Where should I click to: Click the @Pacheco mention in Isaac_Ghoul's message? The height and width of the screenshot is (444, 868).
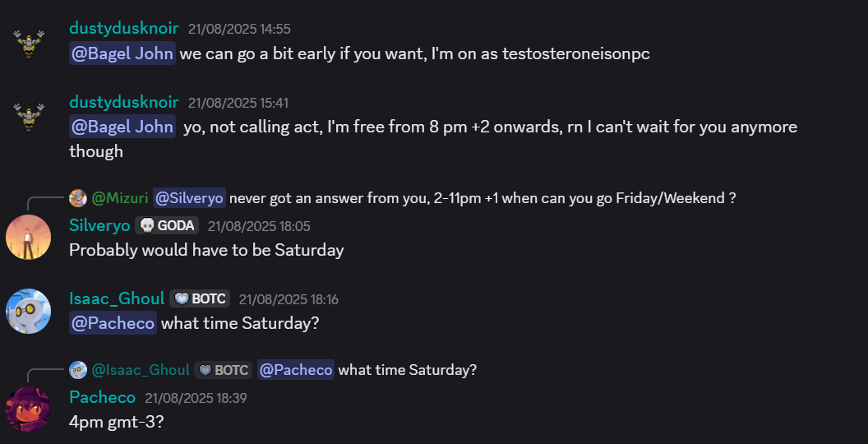(x=113, y=323)
